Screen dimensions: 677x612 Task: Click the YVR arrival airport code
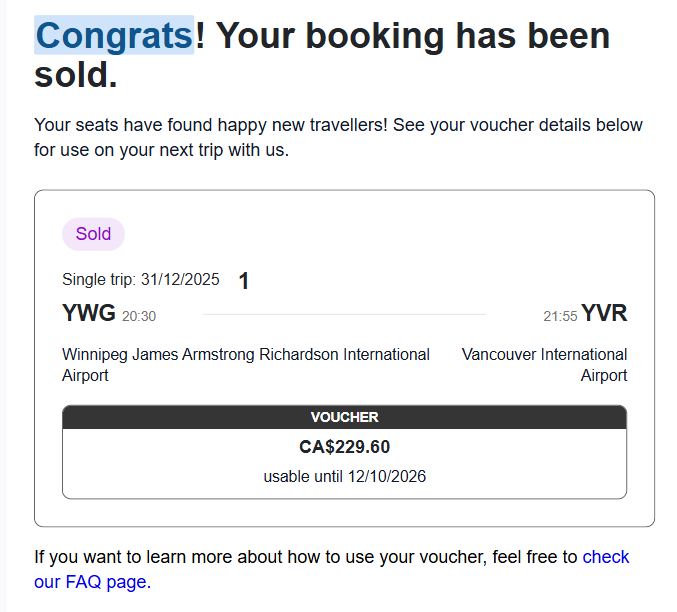click(x=604, y=314)
